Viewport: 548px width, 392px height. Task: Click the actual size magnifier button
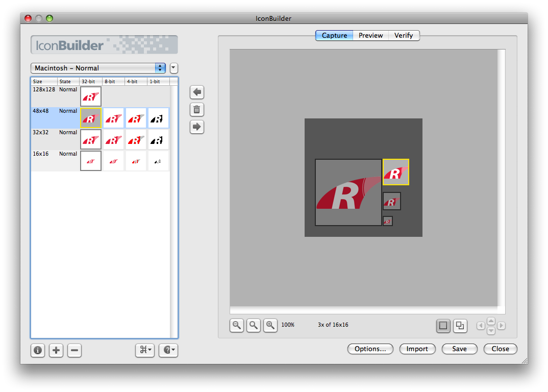(254, 325)
